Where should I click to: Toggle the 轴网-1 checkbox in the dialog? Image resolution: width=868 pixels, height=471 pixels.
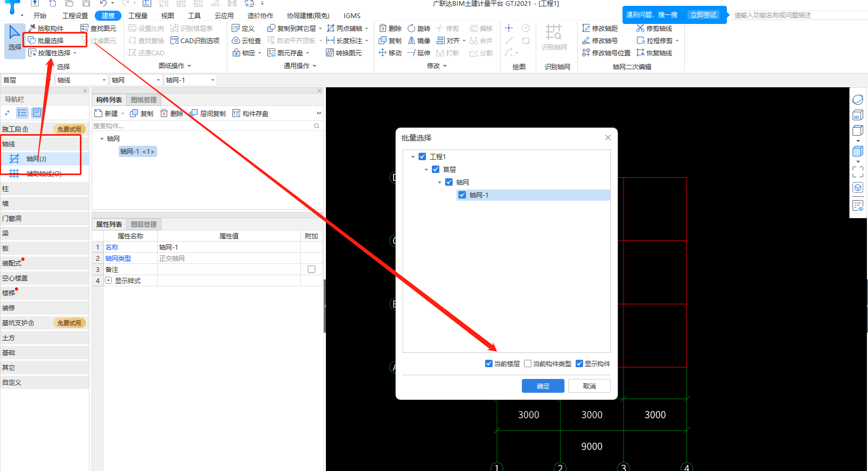[462, 195]
